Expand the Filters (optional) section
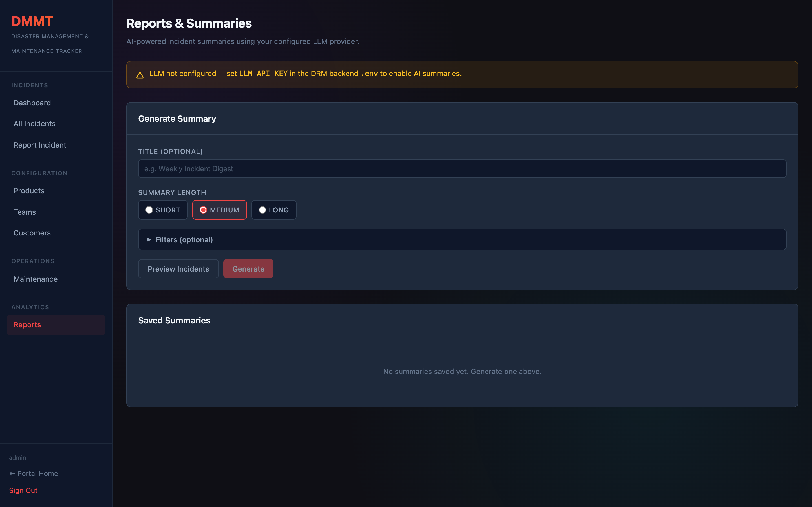The image size is (812, 507). coord(184,239)
